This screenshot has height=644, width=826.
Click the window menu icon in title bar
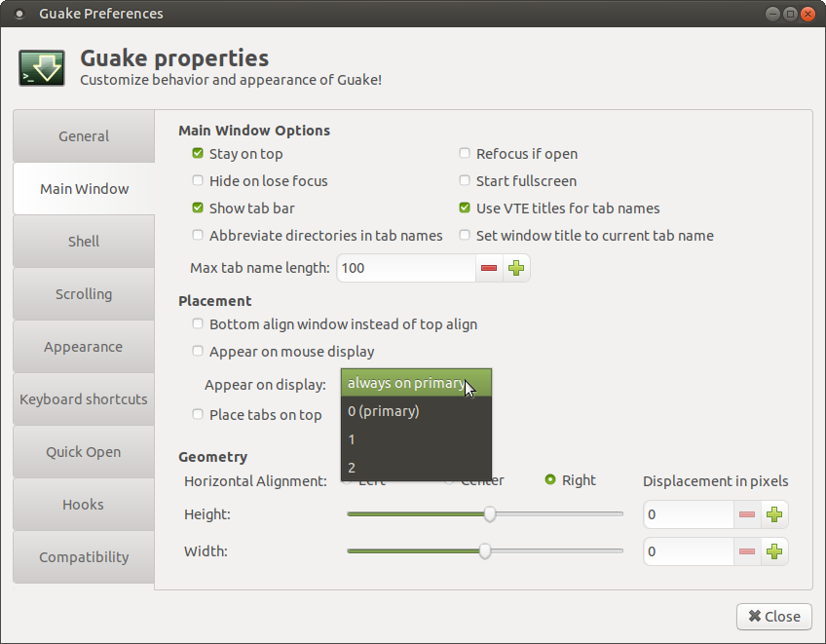coord(19,14)
